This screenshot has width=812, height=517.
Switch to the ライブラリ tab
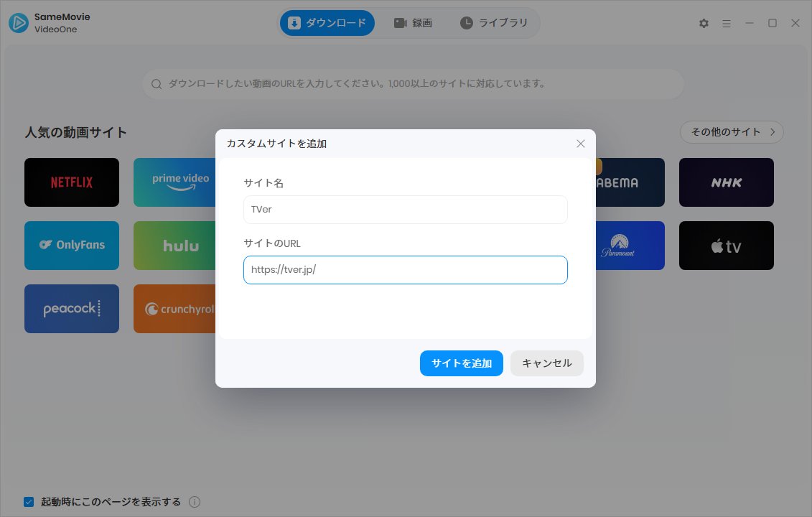pyautogui.click(x=494, y=23)
